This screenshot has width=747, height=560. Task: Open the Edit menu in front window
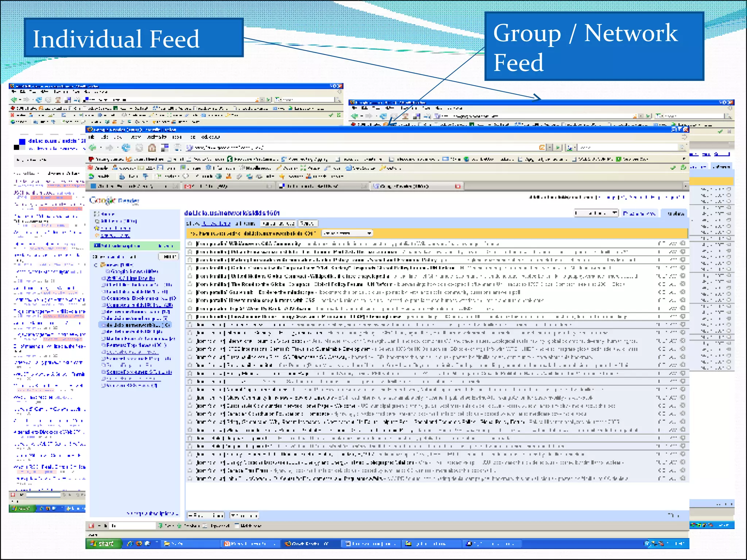pyautogui.click(x=105, y=137)
